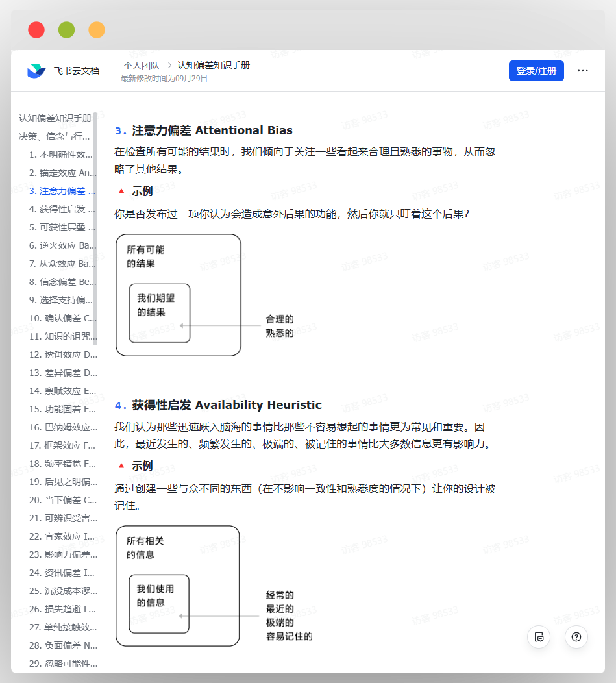
Task: Jump to 决策、信念与行 section in outline
Action: coord(55,136)
